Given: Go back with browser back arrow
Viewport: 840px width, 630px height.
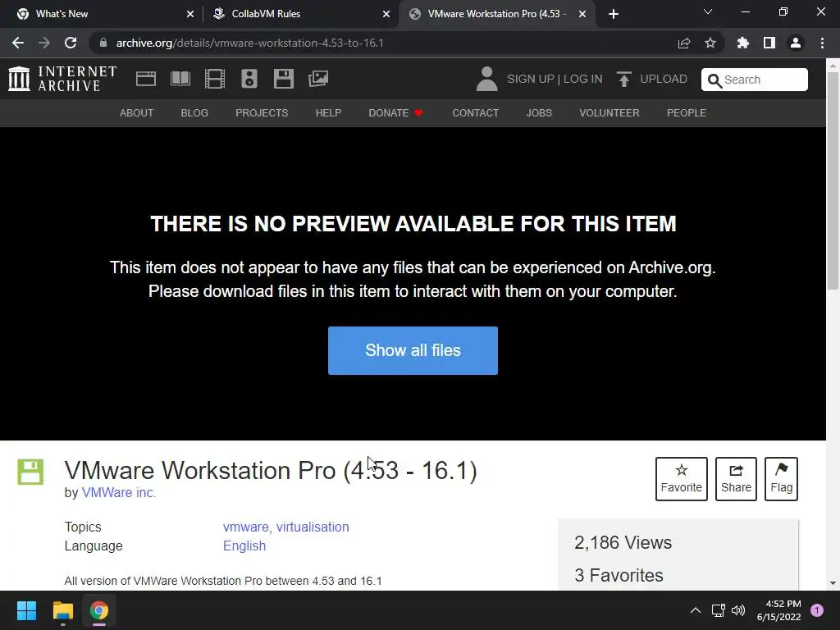Looking at the screenshot, I should [18, 43].
